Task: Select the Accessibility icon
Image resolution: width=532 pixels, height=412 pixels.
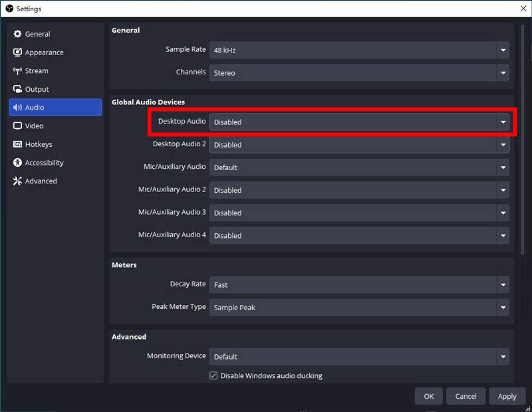Action: click(x=17, y=162)
